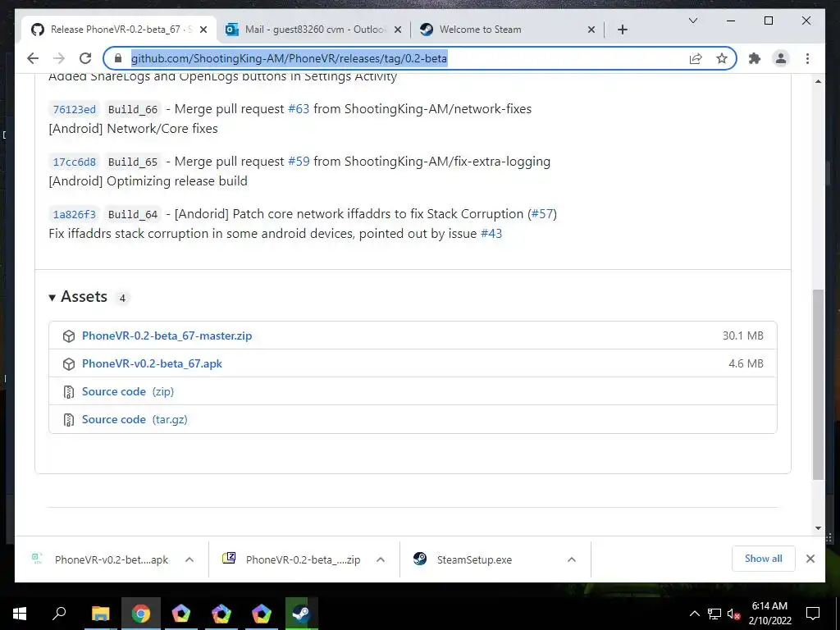Open commit 1a826f3
This screenshot has height=630, width=840.
point(75,214)
